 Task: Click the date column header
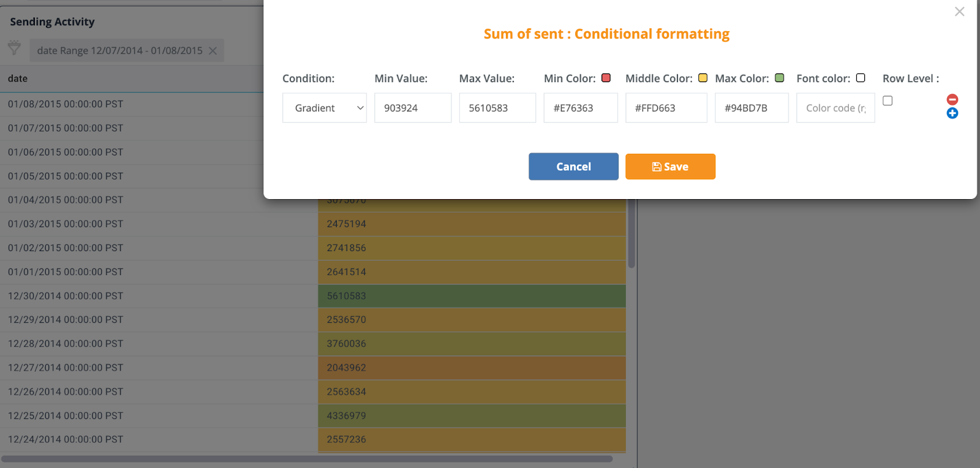click(18, 78)
